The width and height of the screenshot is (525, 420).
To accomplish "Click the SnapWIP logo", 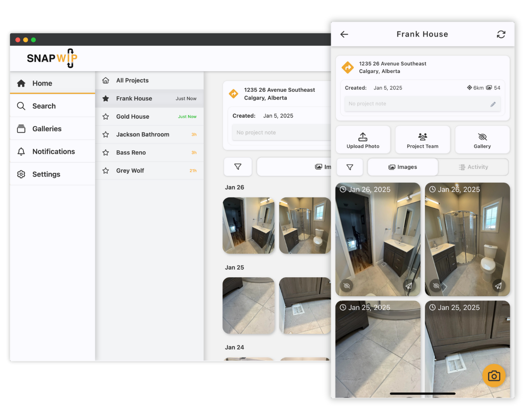I will (52, 58).
